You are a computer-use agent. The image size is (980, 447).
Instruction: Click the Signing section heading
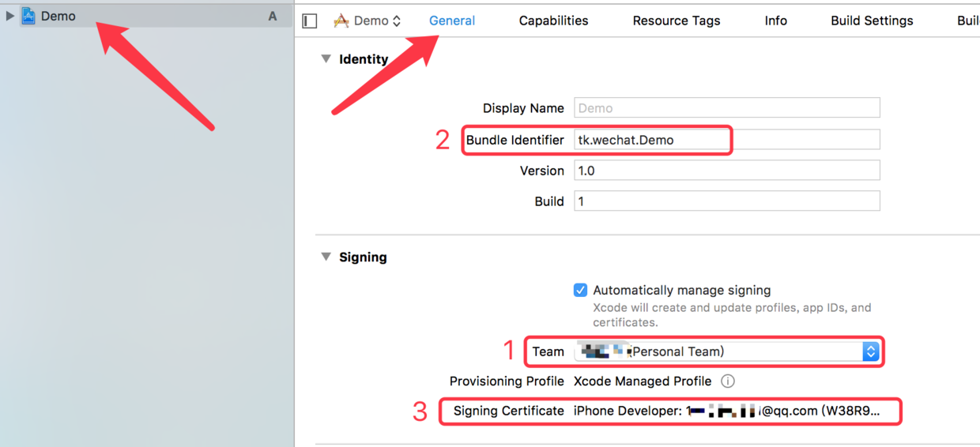(x=363, y=257)
